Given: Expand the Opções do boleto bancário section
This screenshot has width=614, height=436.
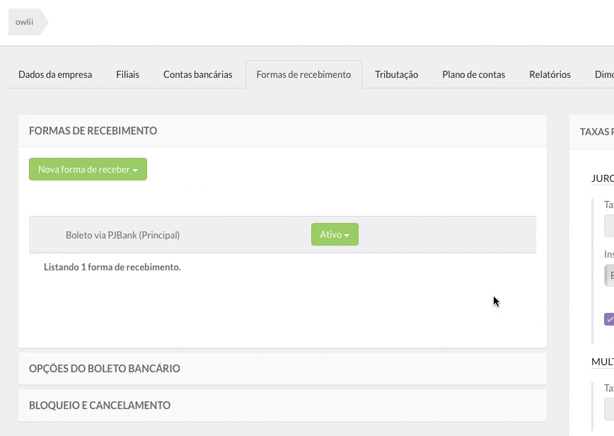Looking at the screenshot, I should (282, 369).
